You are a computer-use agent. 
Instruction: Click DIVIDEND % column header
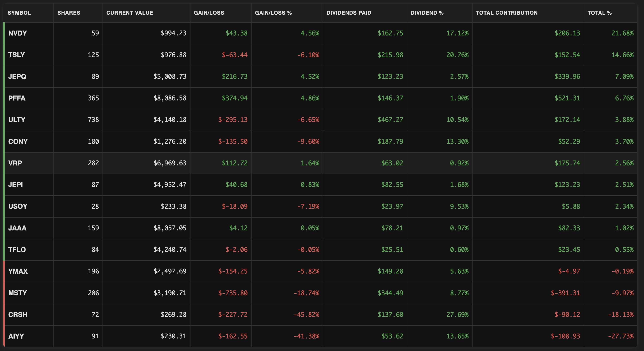427,13
